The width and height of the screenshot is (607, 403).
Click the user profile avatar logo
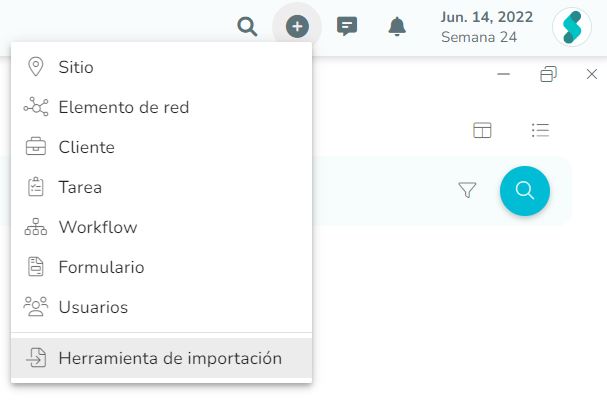click(572, 27)
